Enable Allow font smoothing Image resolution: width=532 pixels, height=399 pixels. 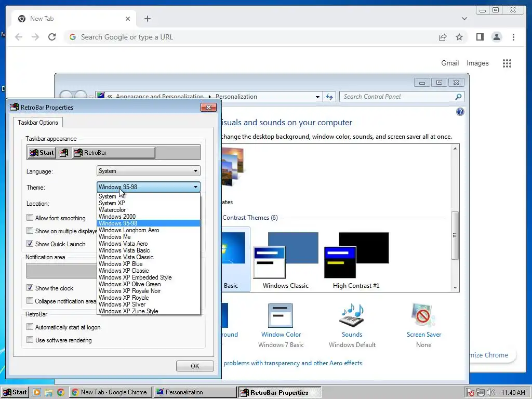click(30, 218)
